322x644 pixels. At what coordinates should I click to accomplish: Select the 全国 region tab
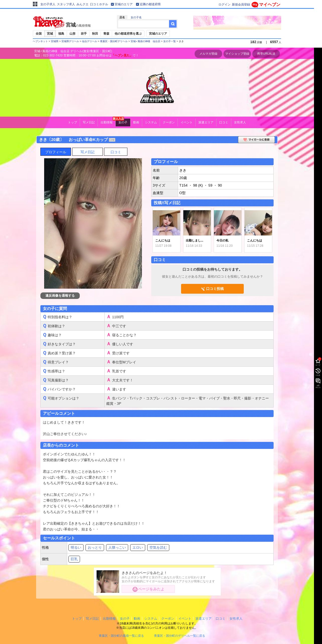click(39, 34)
